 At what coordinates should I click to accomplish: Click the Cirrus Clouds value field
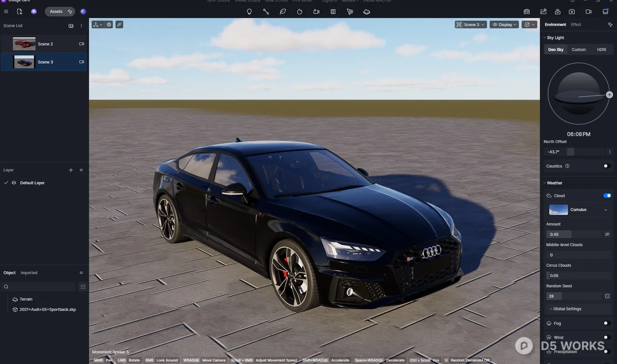pos(578,276)
